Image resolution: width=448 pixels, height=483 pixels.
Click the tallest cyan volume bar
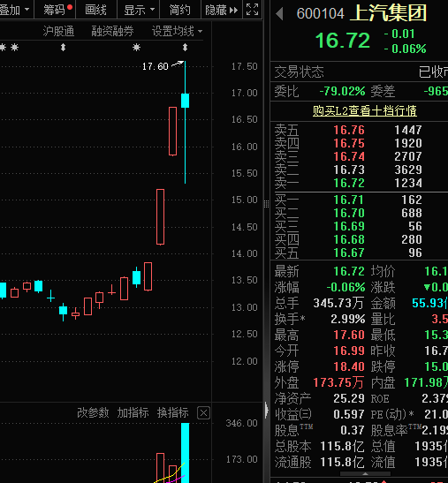click(185, 453)
